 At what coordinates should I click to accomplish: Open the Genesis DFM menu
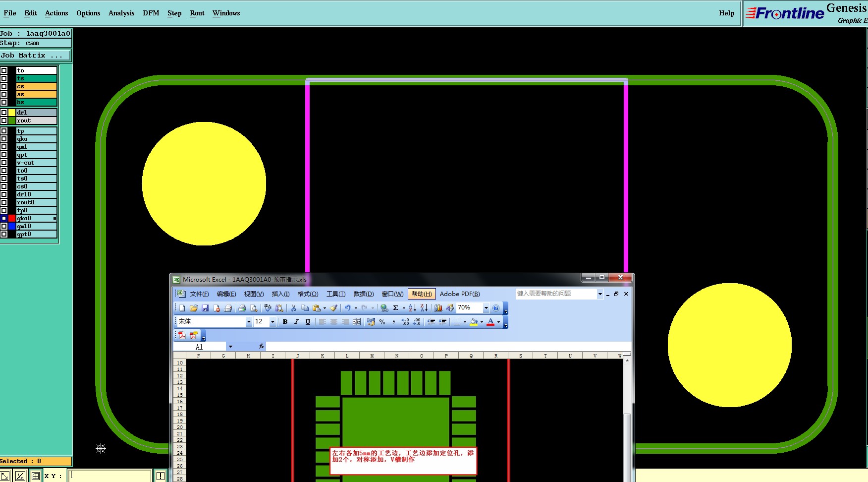click(151, 13)
